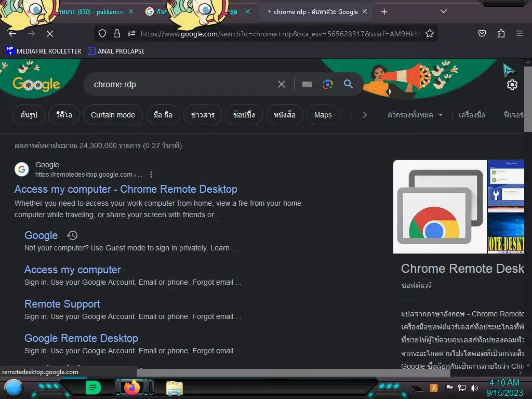The image size is (532, 399).
Task: Show more filter chips with the arrow
Action: pos(364,115)
